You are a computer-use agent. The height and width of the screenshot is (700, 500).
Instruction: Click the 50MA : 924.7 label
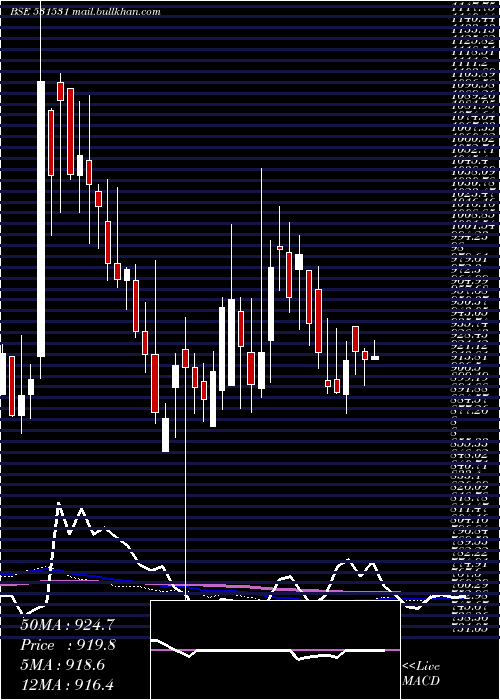68,625
